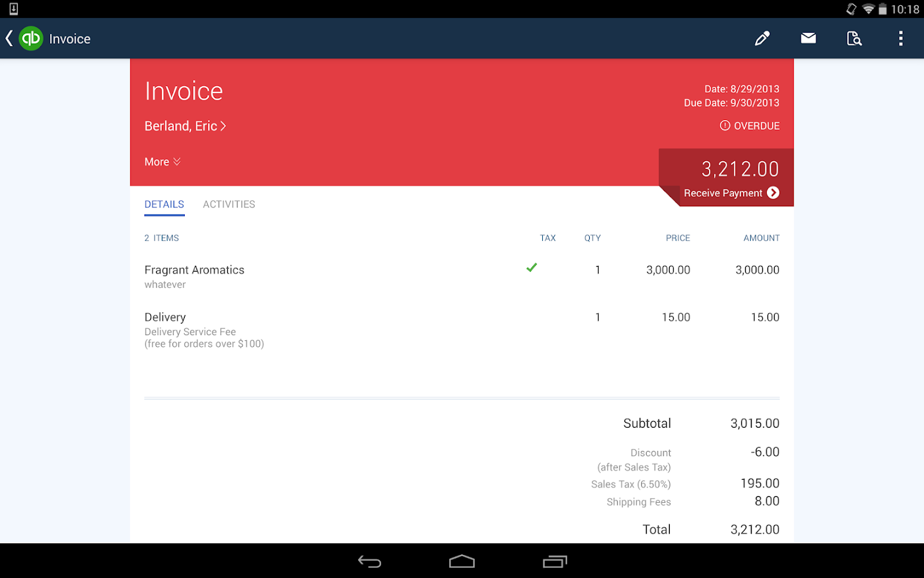Tap the Shipping Fees label
The image size is (924, 578).
click(638, 502)
